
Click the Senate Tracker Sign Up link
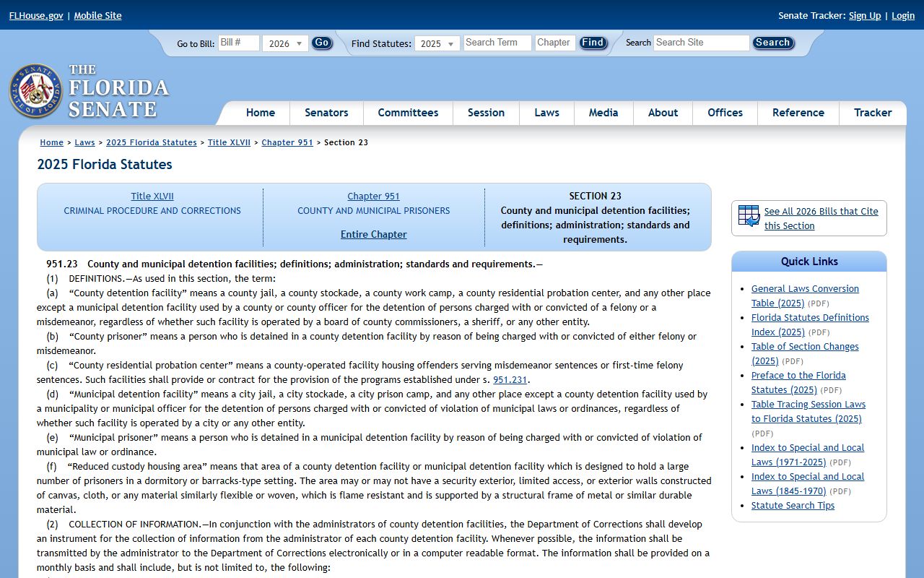pos(865,15)
